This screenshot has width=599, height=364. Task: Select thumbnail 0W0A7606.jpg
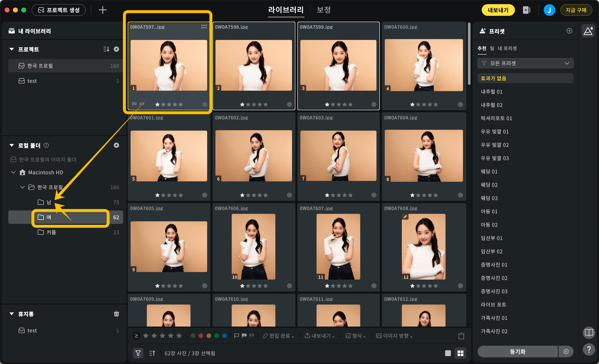pos(254,247)
